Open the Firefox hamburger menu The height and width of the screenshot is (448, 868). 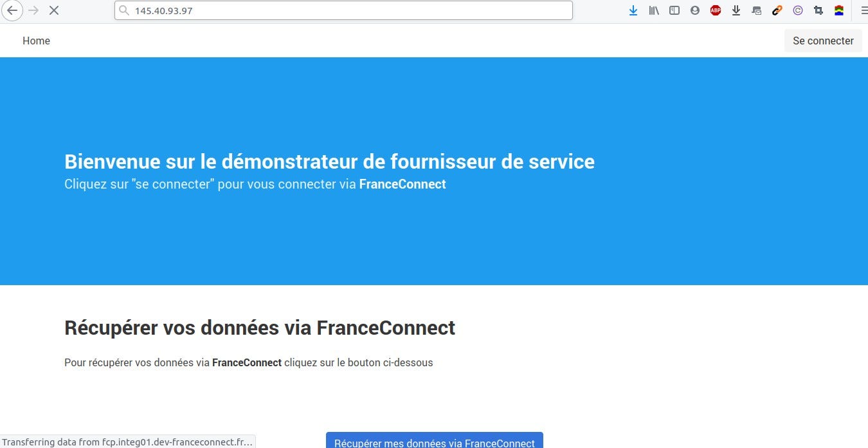[864, 10]
